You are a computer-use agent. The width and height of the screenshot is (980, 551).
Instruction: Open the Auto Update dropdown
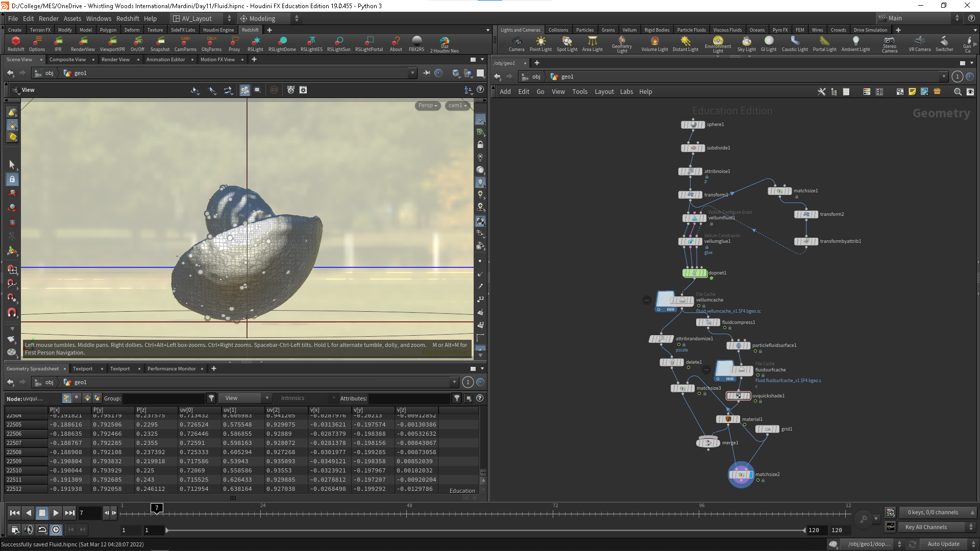[947, 544]
